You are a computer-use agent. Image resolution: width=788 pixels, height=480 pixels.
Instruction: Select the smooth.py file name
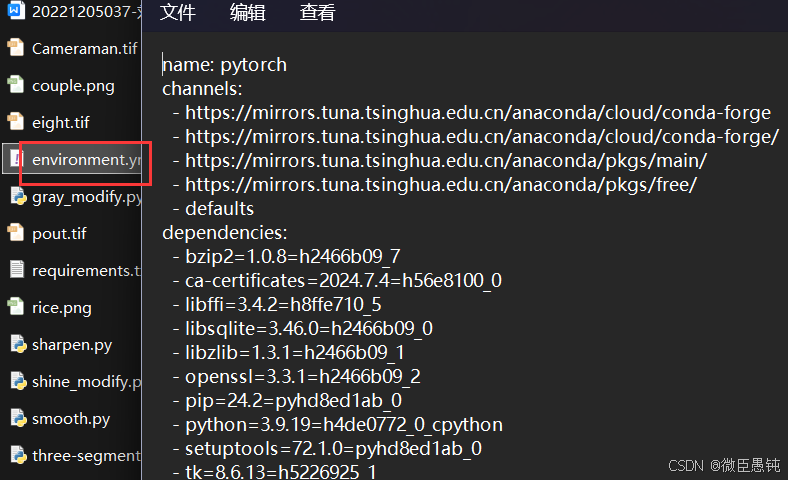tap(71, 419)
